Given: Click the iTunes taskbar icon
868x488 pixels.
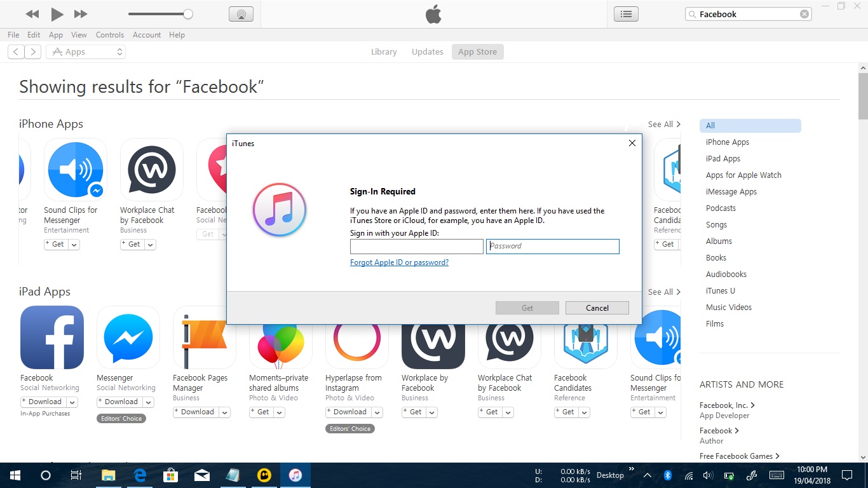Looking at the screenshot, I should [x=295, y=475].
